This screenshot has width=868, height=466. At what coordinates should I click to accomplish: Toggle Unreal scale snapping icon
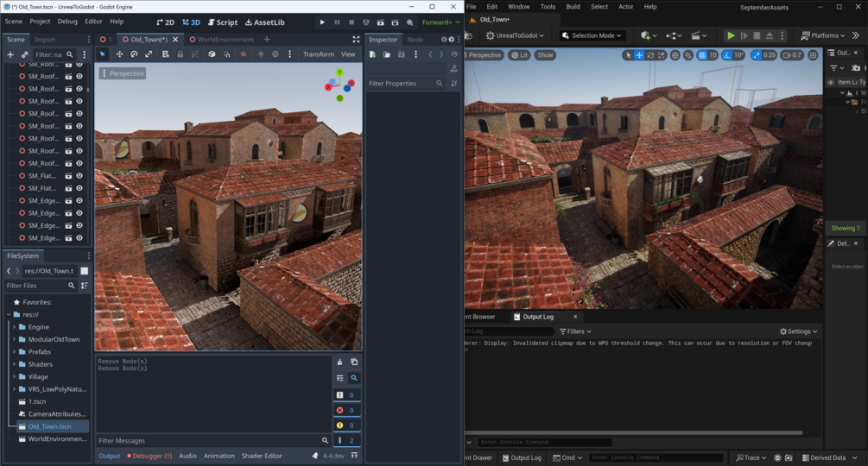point(757,55)
